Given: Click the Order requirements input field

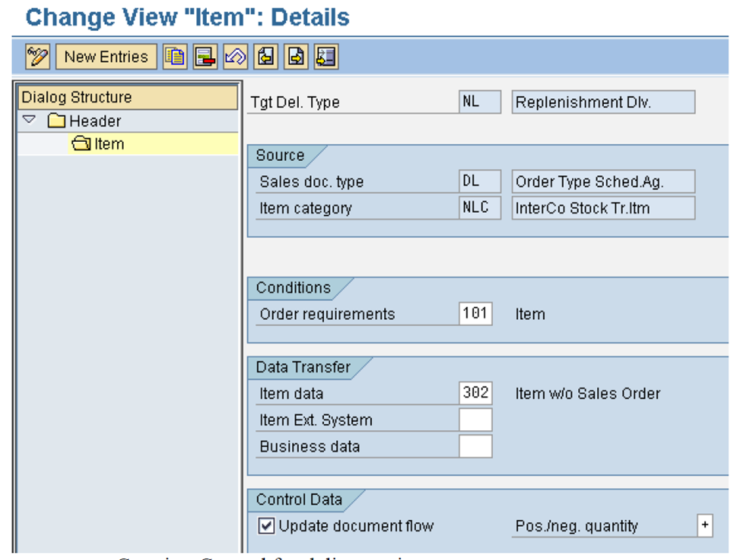Looking at the screenshot, I should pyautogui.click(x=477, y=314).
